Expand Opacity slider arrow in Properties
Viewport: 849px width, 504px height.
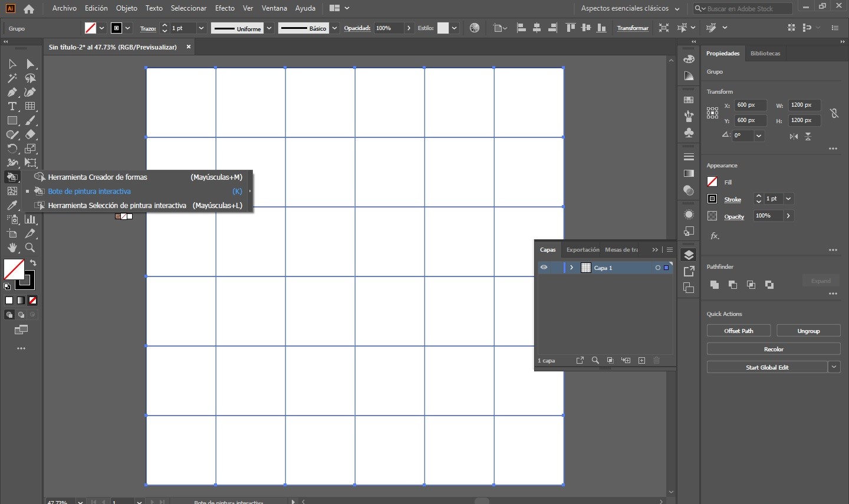coord(789,216)
